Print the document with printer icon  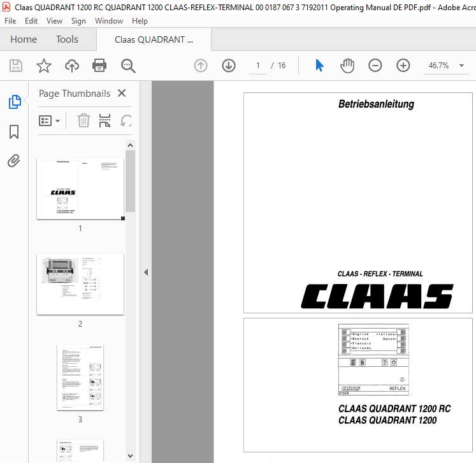[x=99, y=66]
